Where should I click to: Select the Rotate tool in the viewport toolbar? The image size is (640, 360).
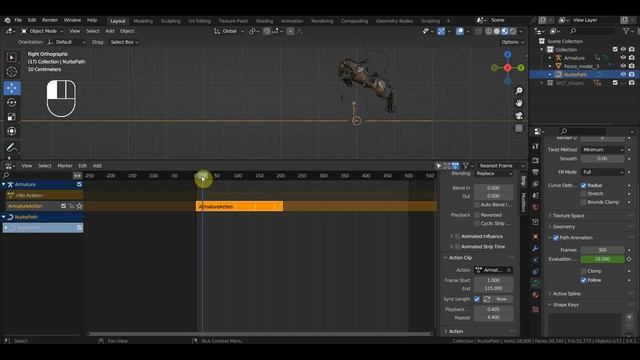[x=11, y=102]
